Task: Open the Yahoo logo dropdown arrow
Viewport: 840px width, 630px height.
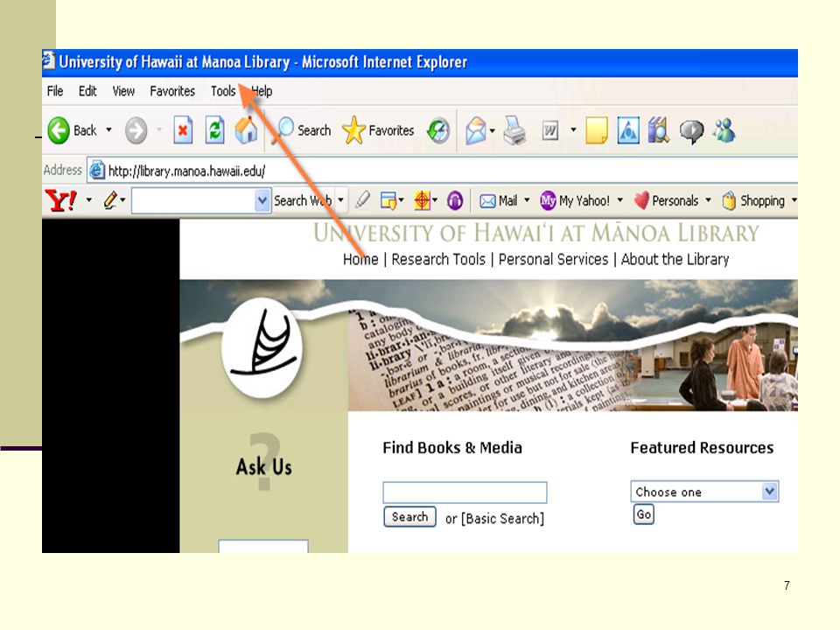Action: pos(89,199)
